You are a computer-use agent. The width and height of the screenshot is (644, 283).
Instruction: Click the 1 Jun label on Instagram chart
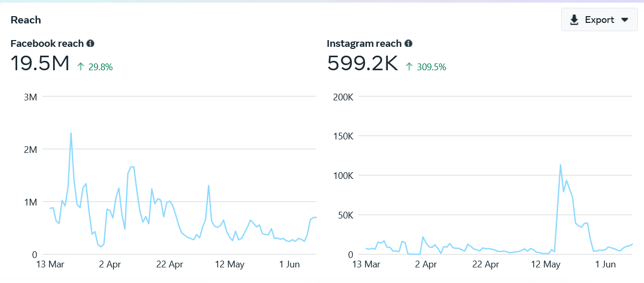605,264
